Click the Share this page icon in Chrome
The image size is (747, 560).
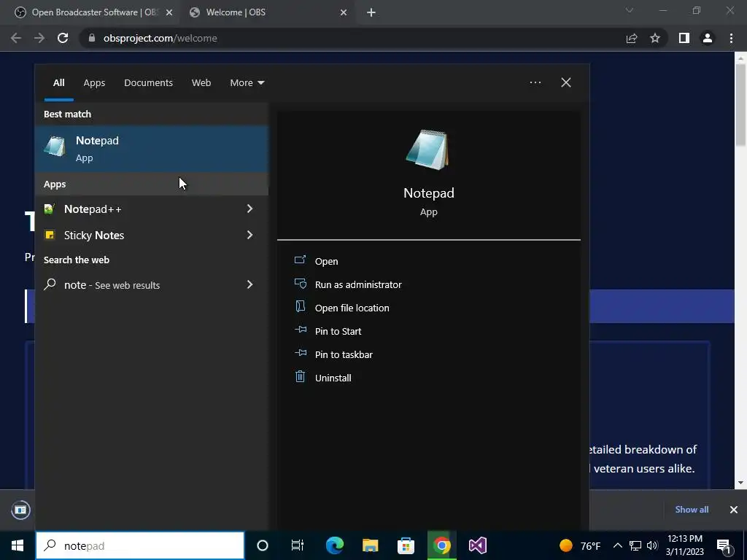coord(632,38)
